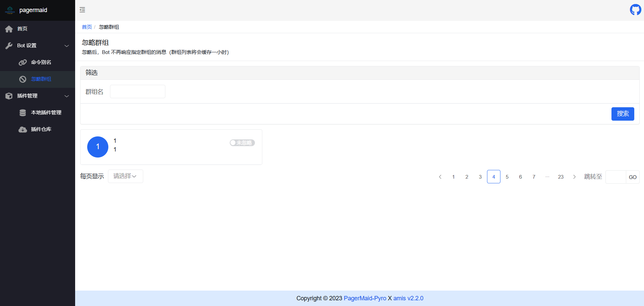644x306 pixels.
Task: Go to page 5
Action: [507, 177]
